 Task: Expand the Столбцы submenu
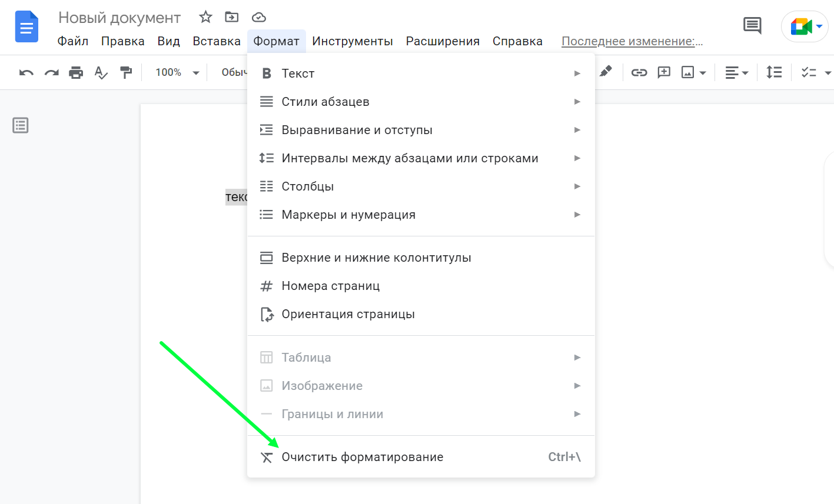(x=421, y=186)
